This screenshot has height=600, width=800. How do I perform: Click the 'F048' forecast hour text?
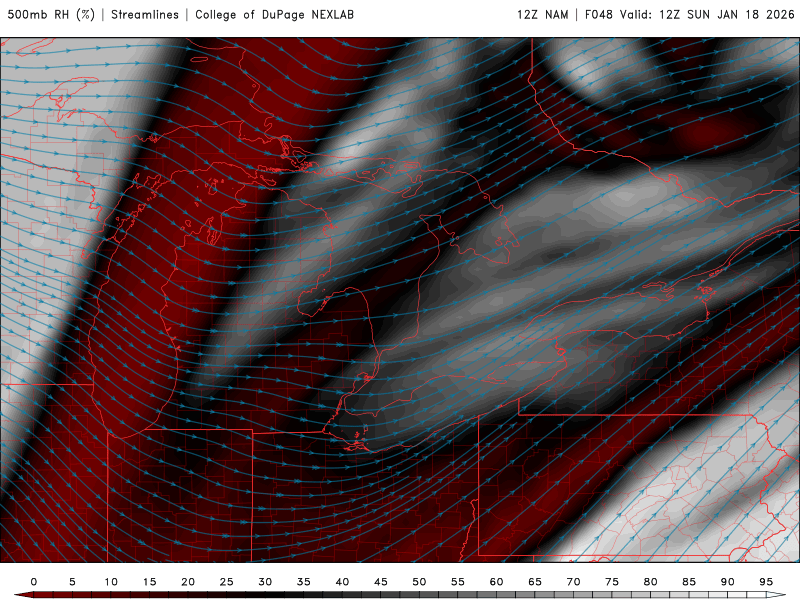(598, 15)
